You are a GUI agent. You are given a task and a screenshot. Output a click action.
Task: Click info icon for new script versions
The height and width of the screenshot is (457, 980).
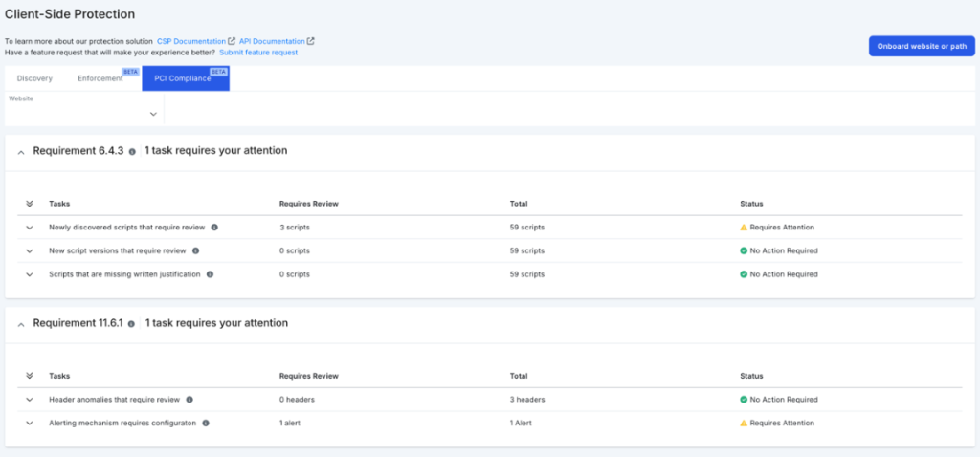[195, 251]
